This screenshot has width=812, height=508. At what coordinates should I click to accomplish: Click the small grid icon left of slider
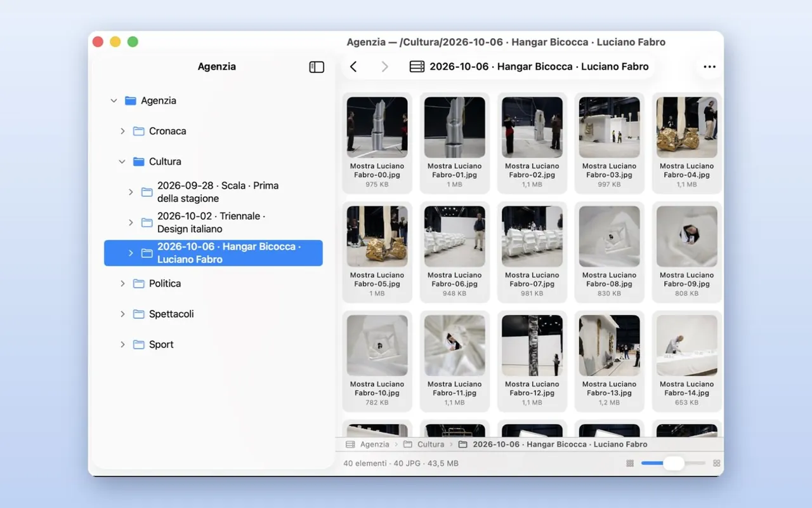[x=630, y=464]
